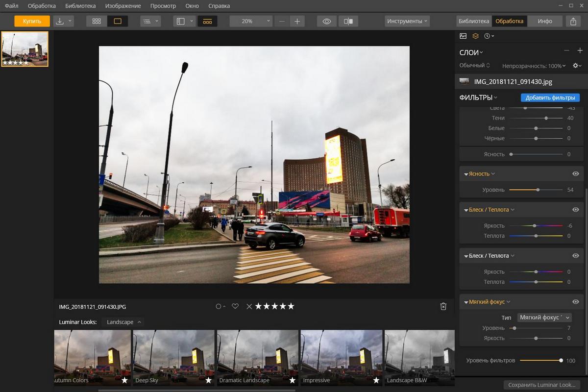Click the trash icon below the photo
588x392 pixels.
[443, 306]
